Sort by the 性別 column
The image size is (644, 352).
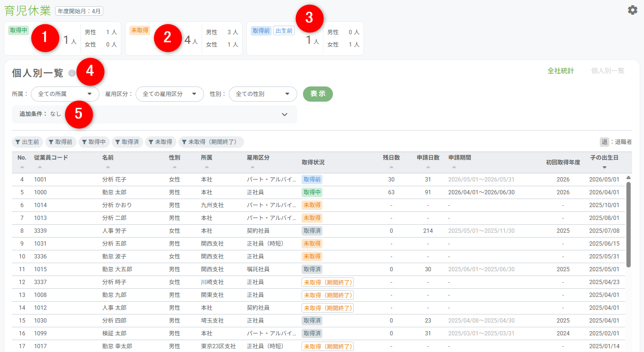tap(175, 167)
